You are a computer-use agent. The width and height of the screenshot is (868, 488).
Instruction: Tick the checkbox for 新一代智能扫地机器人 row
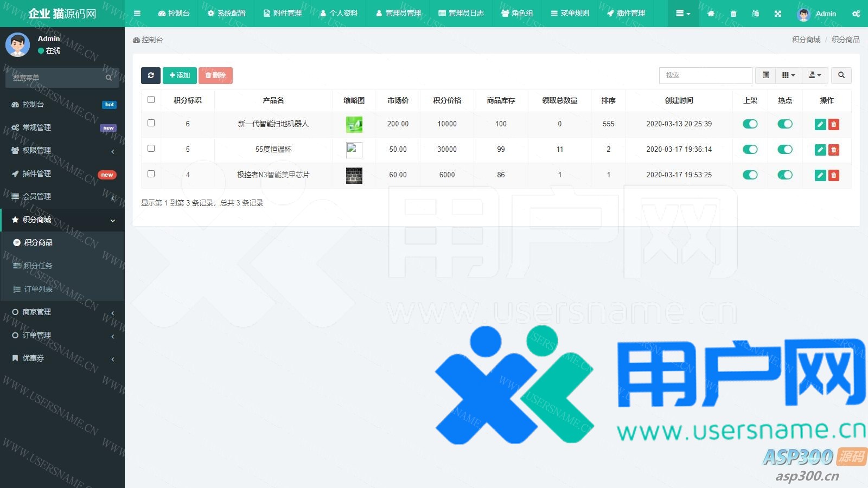tap(151, 123)
